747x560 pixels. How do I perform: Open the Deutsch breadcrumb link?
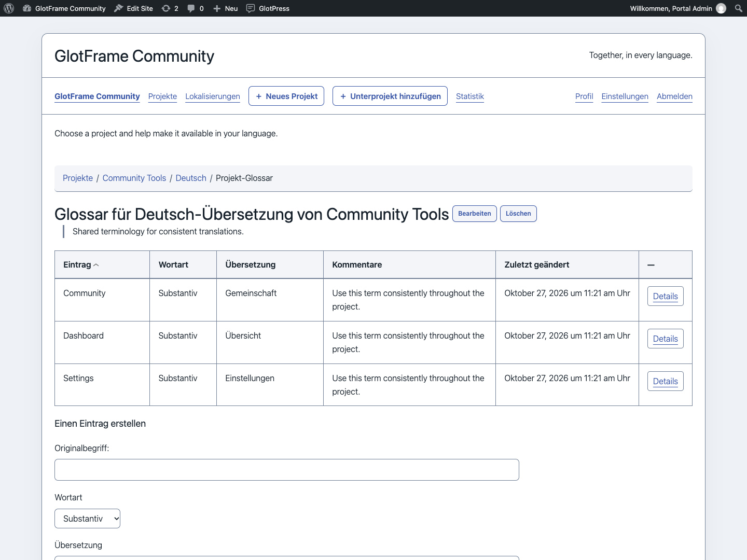tap(191, 178)
